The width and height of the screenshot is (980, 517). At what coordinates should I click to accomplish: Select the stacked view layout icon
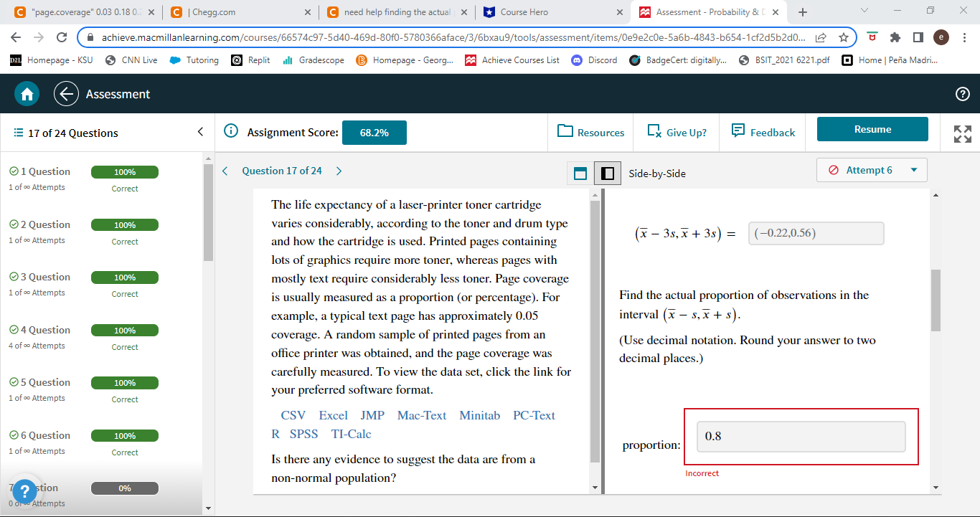(x=579, y=173)
